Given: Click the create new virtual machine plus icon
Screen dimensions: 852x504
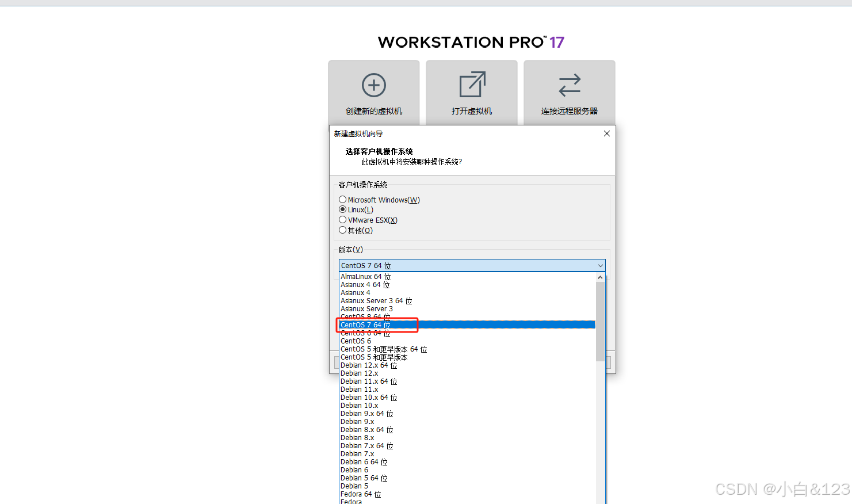Looking at the screenshot, I should point(374,85).
